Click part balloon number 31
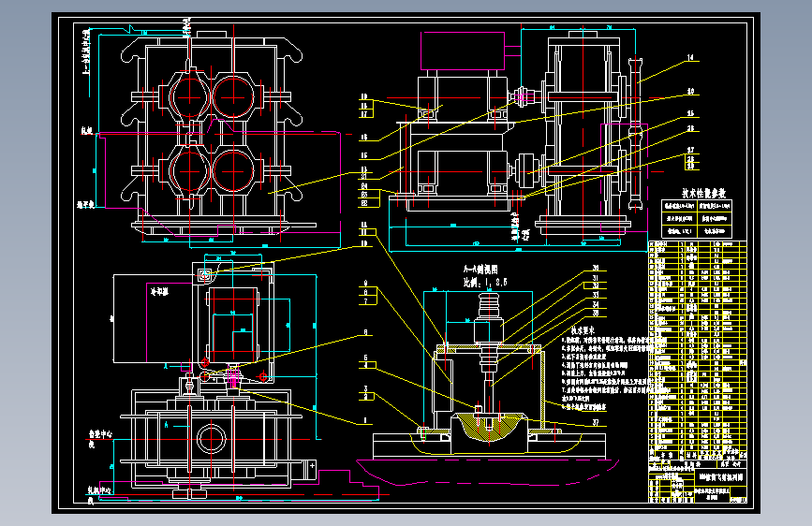This screenshot has height=526, width=812. click(x=596, y=278)
